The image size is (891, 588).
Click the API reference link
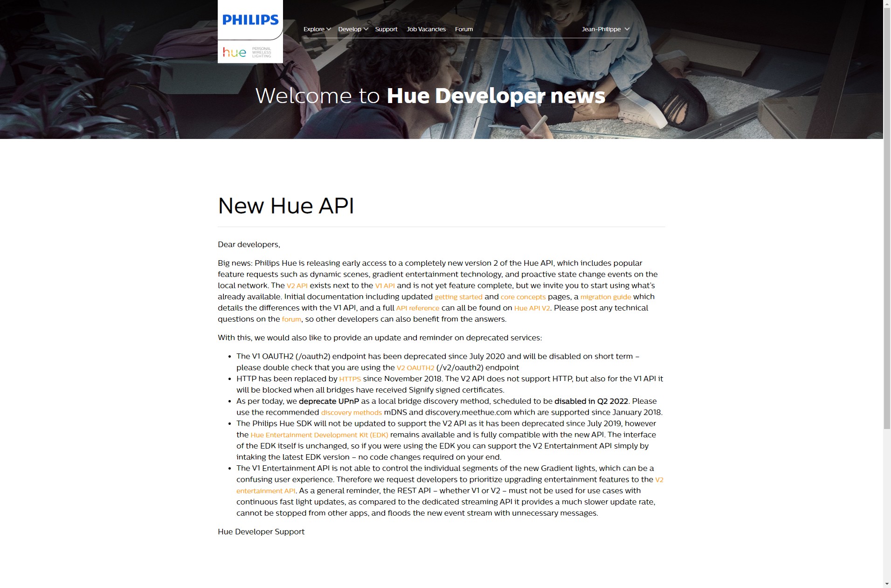click(x=417, y=308)
